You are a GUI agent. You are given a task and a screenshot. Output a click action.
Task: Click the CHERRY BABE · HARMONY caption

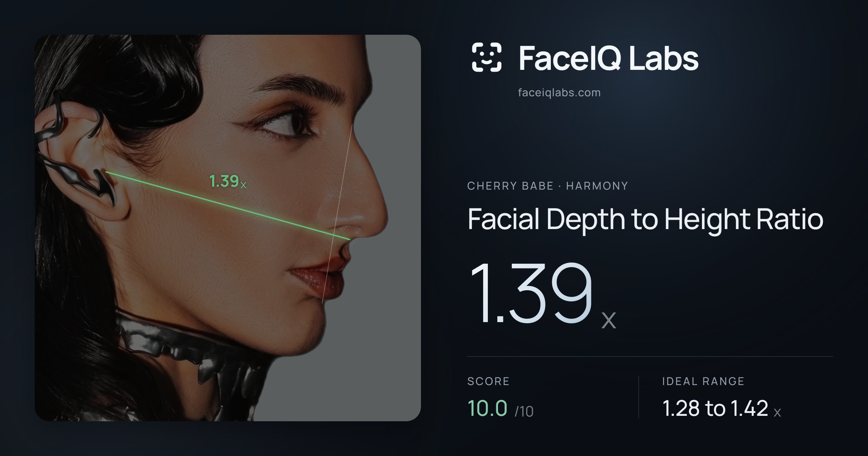(547, 186)
